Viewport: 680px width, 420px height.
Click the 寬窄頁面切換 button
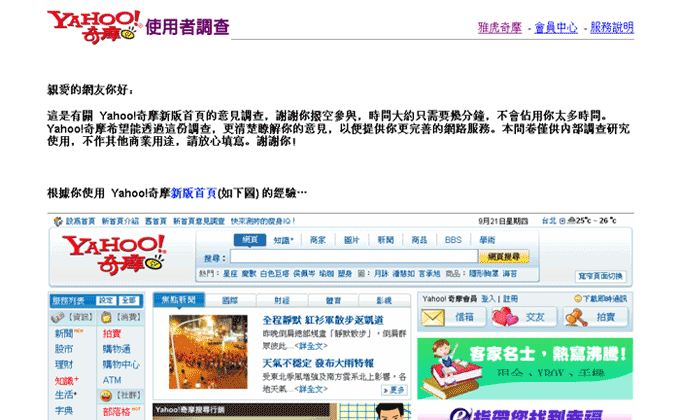(601, 276)
